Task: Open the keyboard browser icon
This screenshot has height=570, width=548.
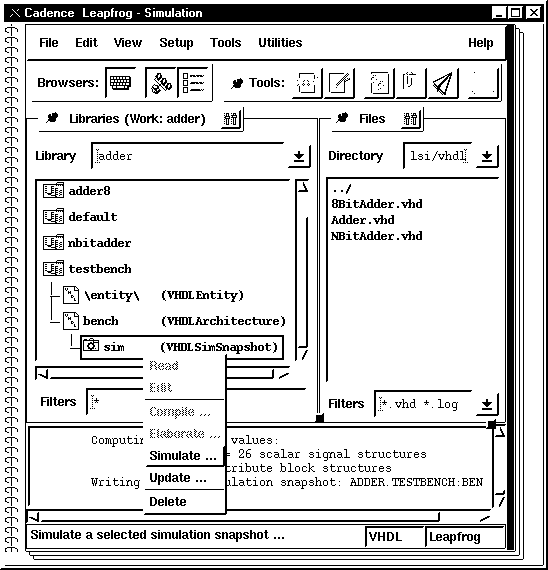Action: (120, 83)
